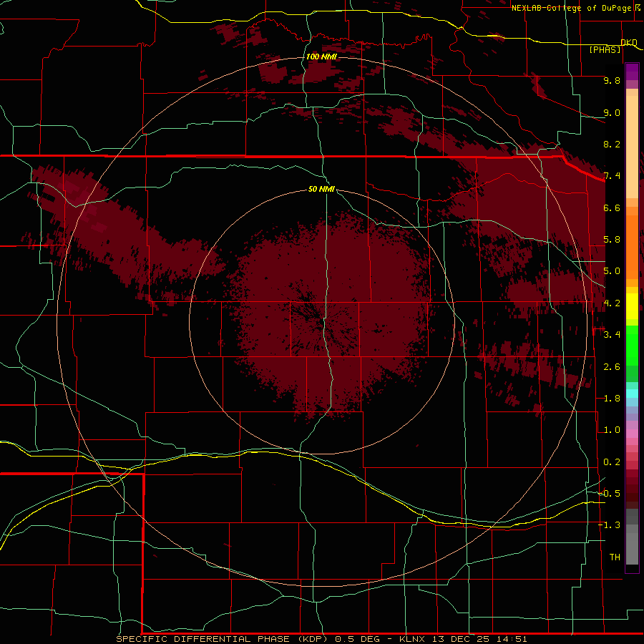Image resolution: width=644 pixels, height=644 pixels.
Task: Click the 4.2 value on the color scale
Action: tap(612, 303)
